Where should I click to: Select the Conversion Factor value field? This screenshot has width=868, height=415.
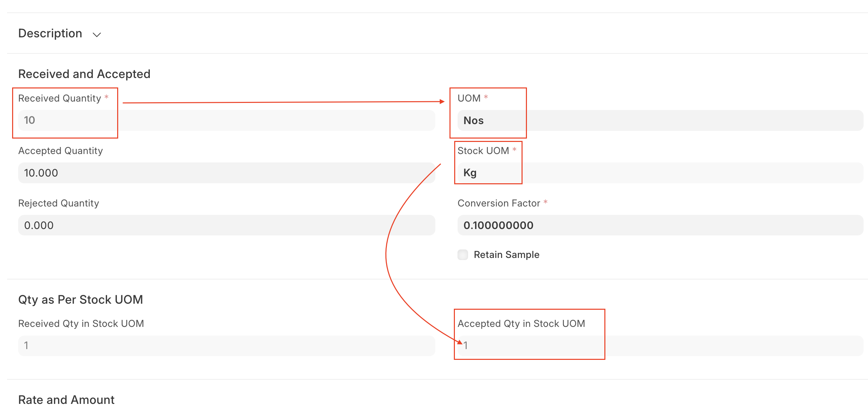click(x=660, y=225)
